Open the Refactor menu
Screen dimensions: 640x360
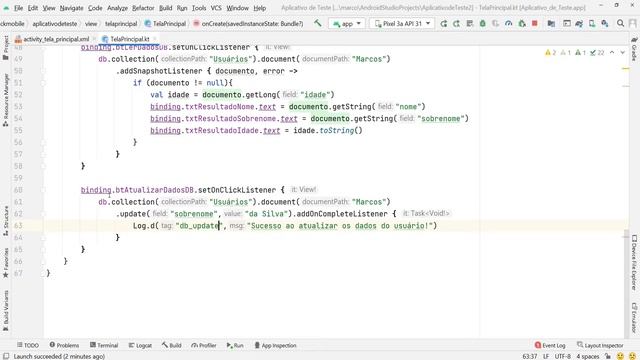tap(143, 8)
